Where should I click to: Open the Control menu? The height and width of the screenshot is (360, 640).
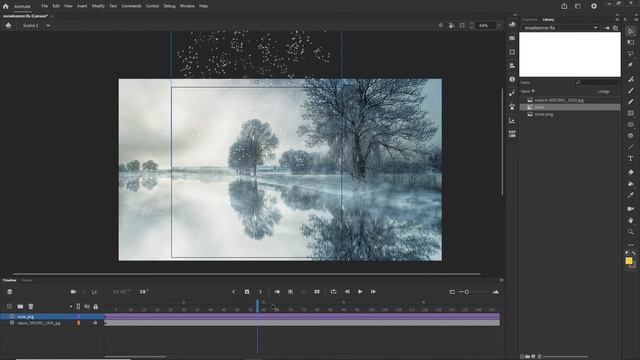[x=152, y=6]
